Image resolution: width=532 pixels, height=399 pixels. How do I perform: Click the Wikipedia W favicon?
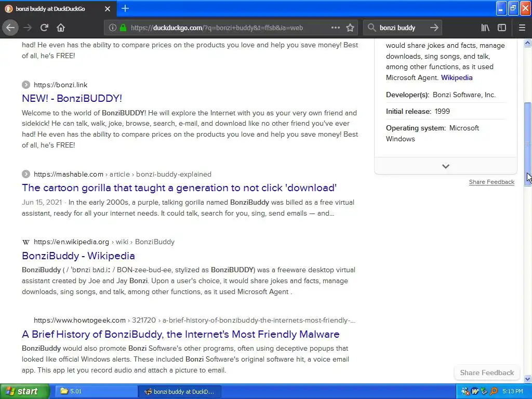26,242
